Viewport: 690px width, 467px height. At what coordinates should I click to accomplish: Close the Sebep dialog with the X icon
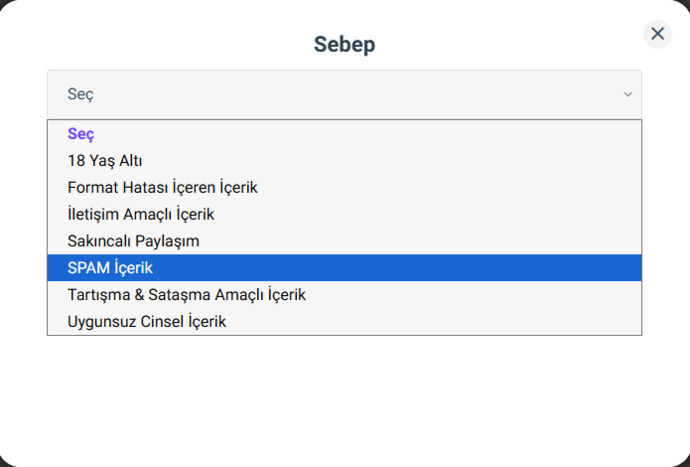pos(657,34)
